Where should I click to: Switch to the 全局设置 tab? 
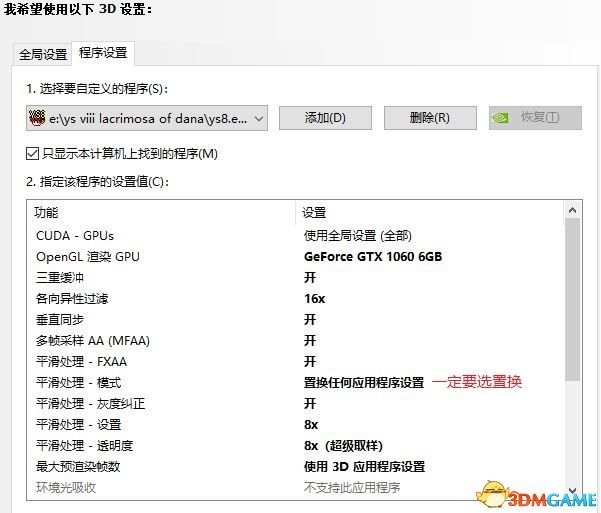coord(43,54)
